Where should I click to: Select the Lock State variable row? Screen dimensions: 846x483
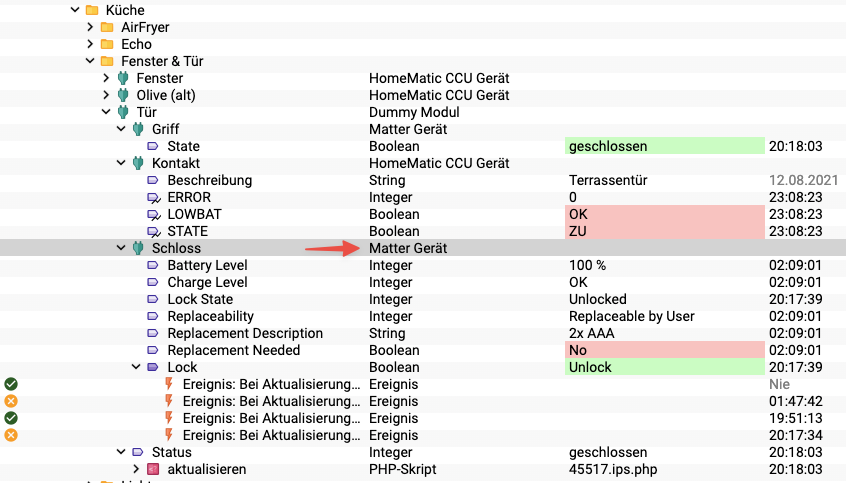pyautogui.click(x=200, y=299)
